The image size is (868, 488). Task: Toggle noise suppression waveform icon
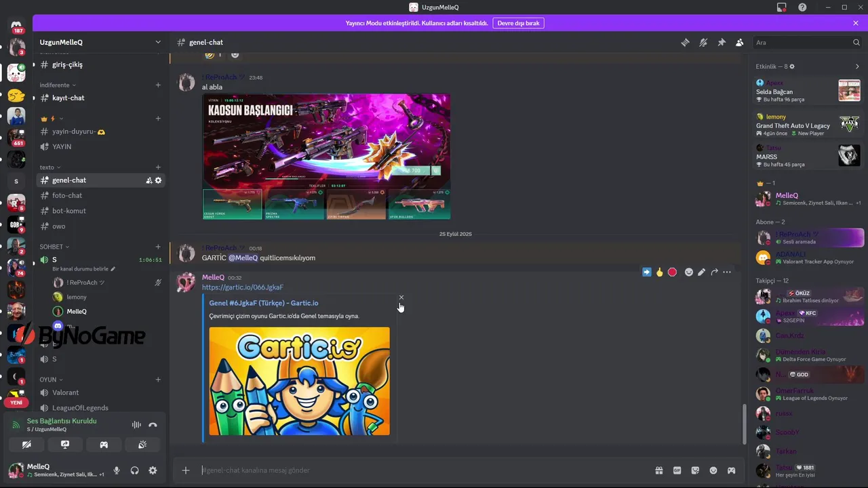136,425
